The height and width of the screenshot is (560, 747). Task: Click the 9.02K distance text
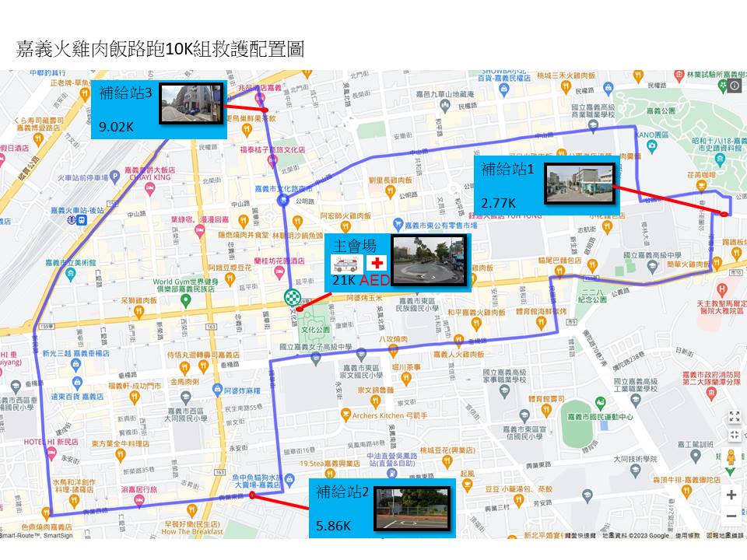(x=116, y=127)
